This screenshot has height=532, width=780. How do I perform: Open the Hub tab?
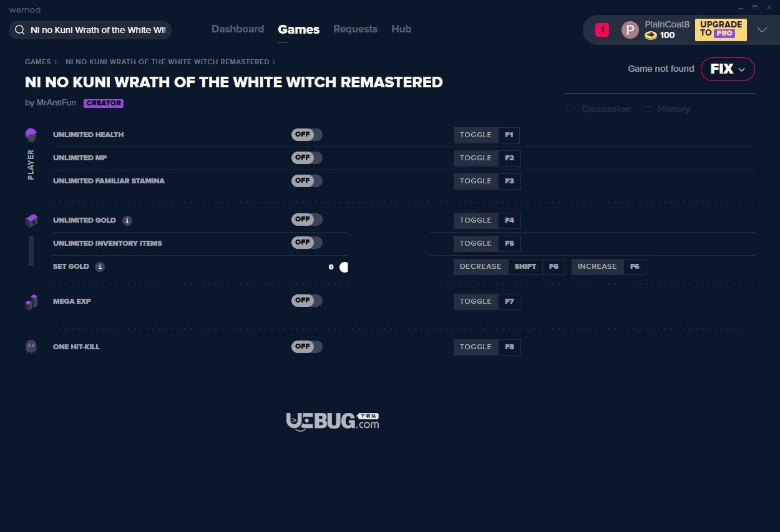[x=401, y=29]
